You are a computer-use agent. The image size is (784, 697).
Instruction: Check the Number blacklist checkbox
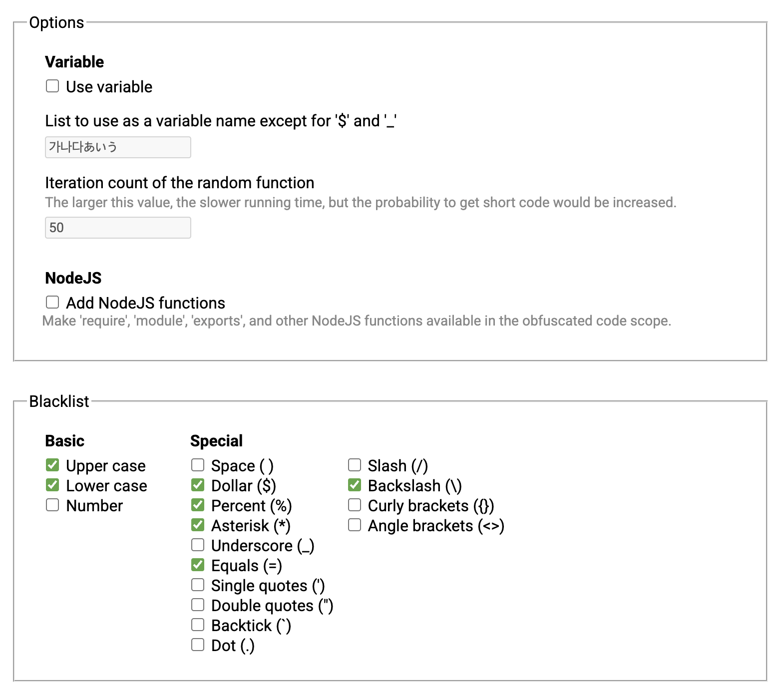pos(52,505)
